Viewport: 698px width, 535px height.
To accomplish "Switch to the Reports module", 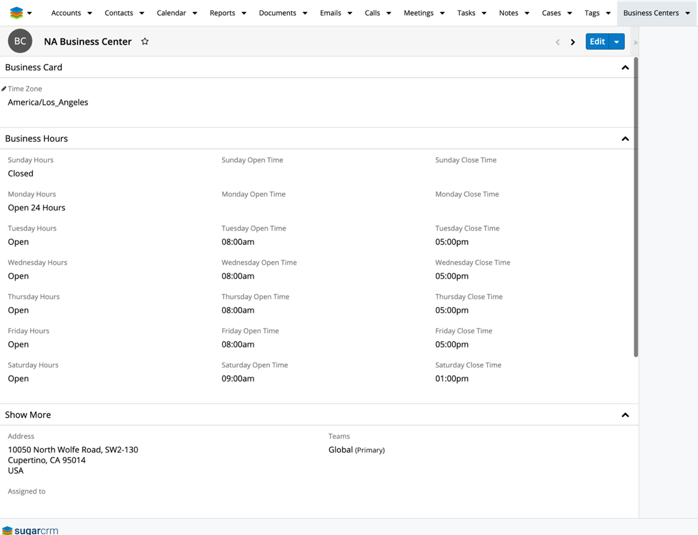I will tap(222, 13).
